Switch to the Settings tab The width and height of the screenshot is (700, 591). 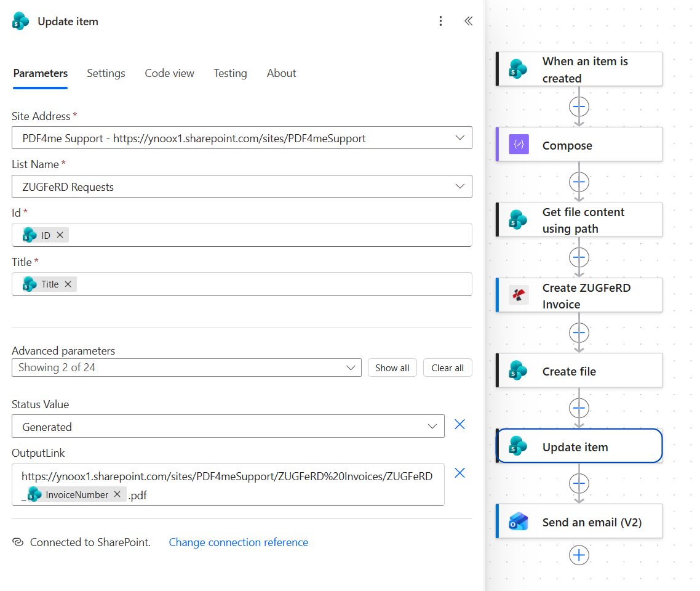point(106,73)
